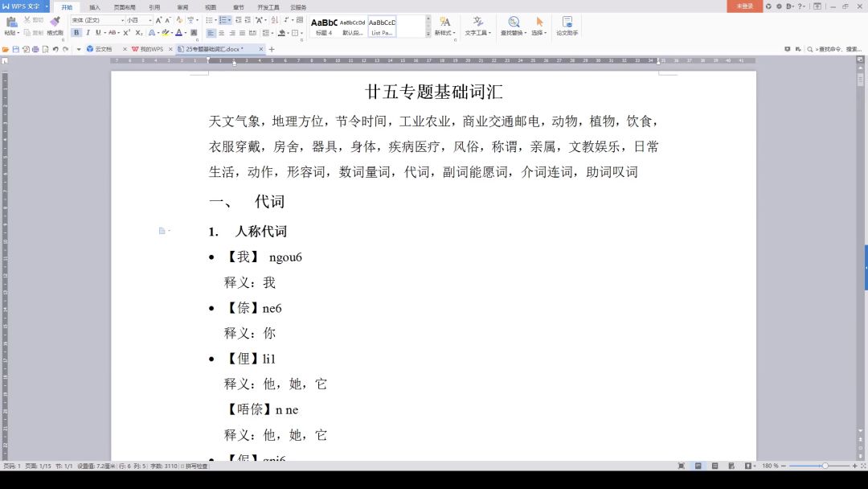Viewport: 868px width, 489px height.
Task: Click the distributed alignment icon
Action: [253, 33]
